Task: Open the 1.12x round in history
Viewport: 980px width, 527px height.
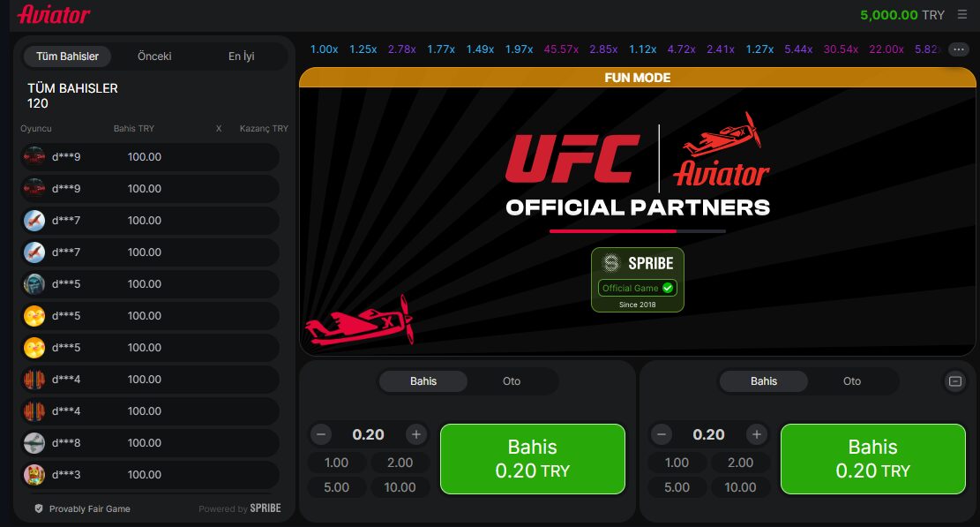Action: (642, 49)
